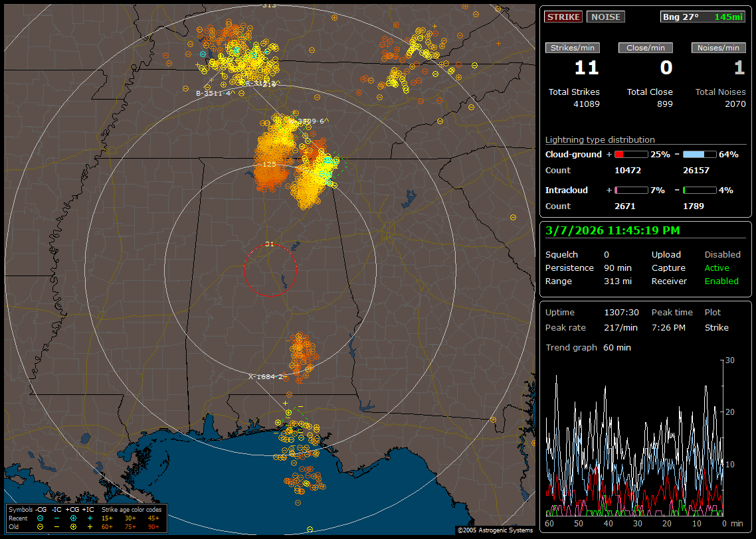Screen dimensions: 756x539
Task: Click the old positive CG yellow symbol
Action: pos(73,526)
